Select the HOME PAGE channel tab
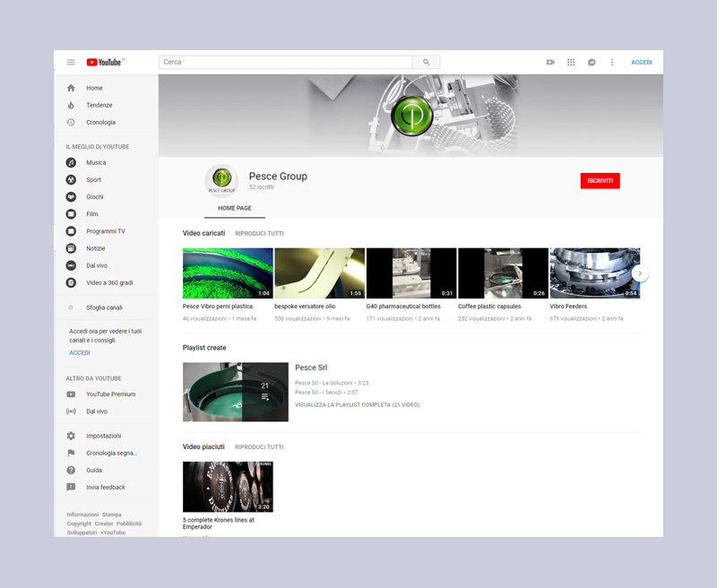717x588 pixels. tap(235, 207)
